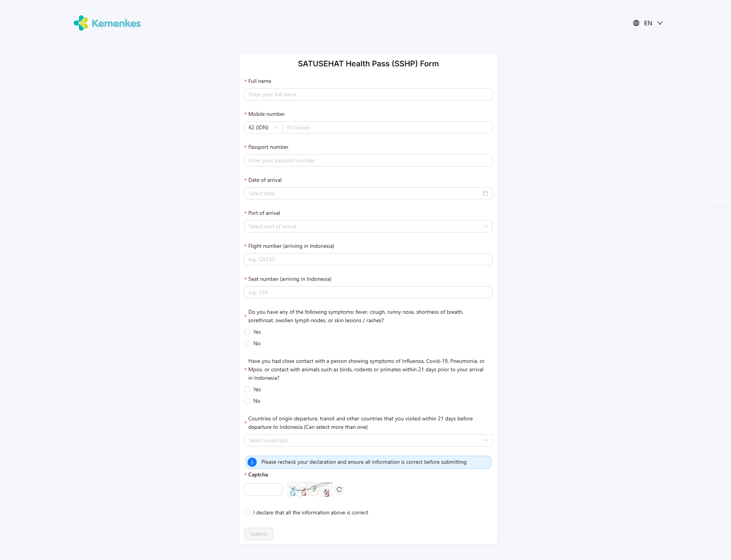Click the globe language icon

(636, 23)
